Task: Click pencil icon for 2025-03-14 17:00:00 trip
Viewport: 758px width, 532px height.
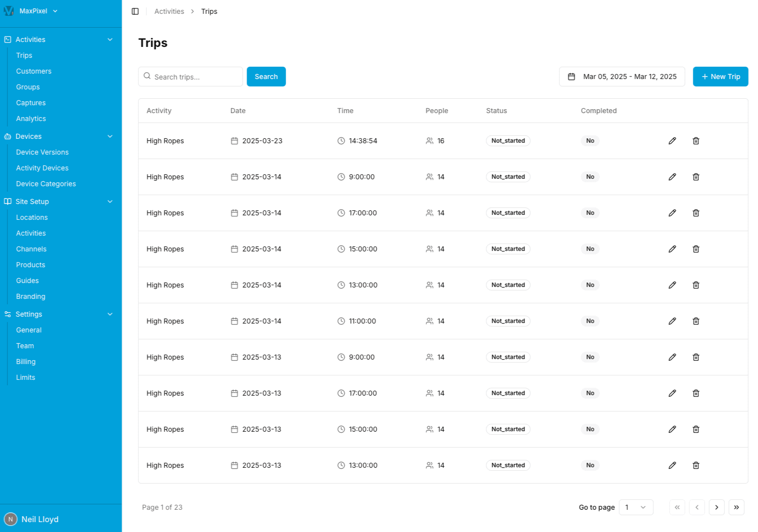Action: (x=672, y=213)
